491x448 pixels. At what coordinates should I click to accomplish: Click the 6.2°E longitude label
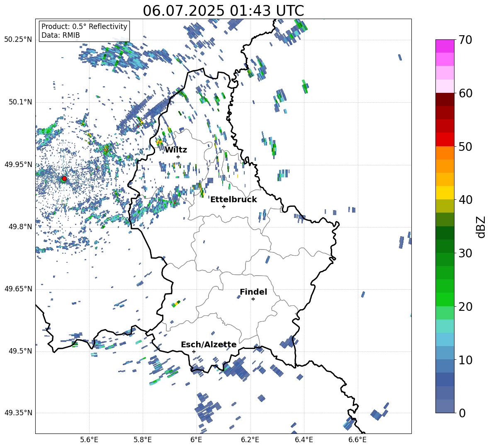click(x=250, y=440)
